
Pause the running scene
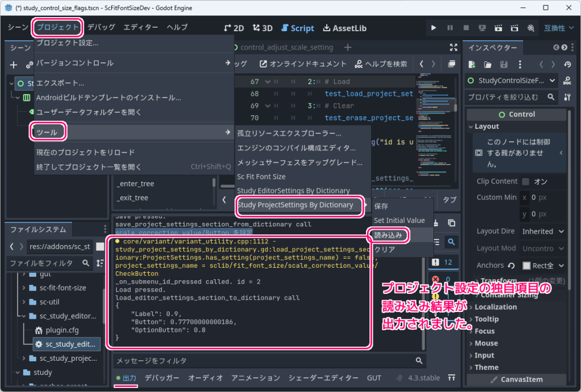pos(450,27)
